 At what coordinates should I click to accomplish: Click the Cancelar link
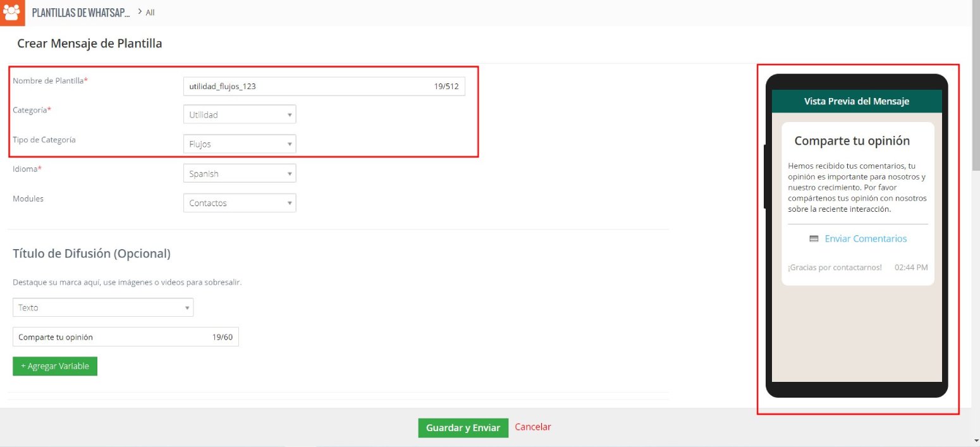533,427
